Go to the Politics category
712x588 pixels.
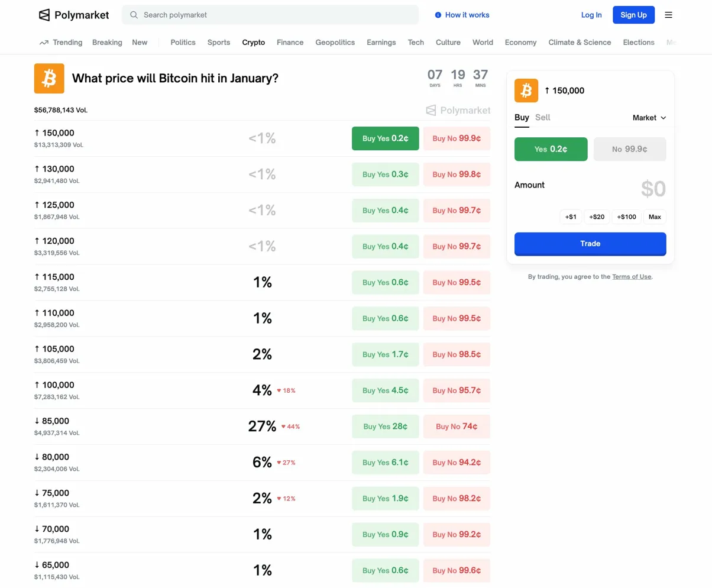click(183, 43)
